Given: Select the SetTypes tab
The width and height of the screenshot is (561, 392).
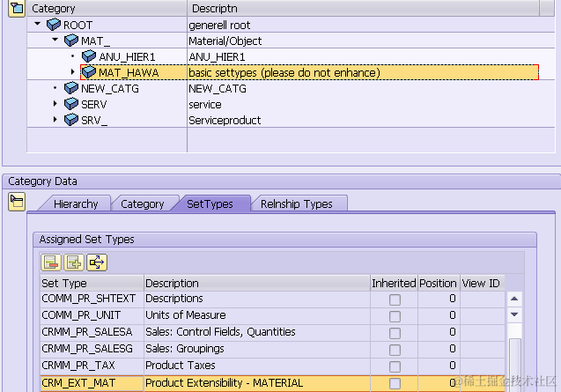Looking at the screenshot, I should (x=210, y=203).
